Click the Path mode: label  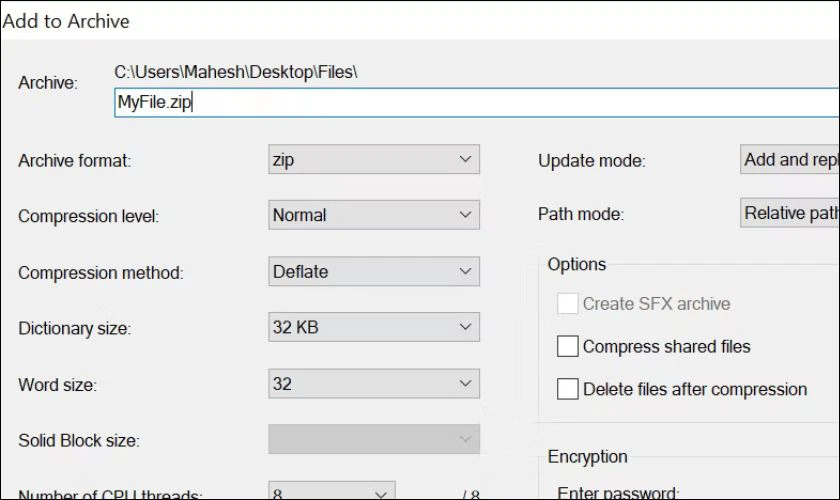(x=581, y=214)
